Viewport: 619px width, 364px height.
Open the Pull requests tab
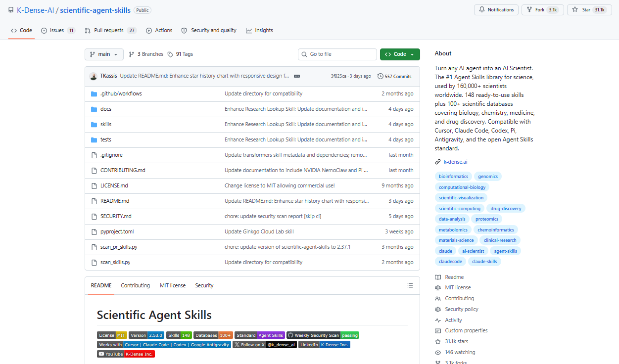111,30
